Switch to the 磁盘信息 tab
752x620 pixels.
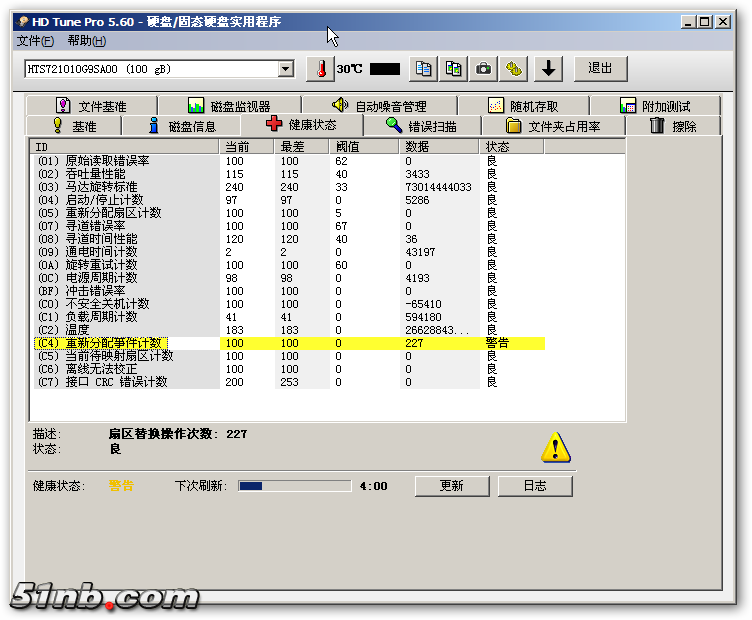pos(181,126)
